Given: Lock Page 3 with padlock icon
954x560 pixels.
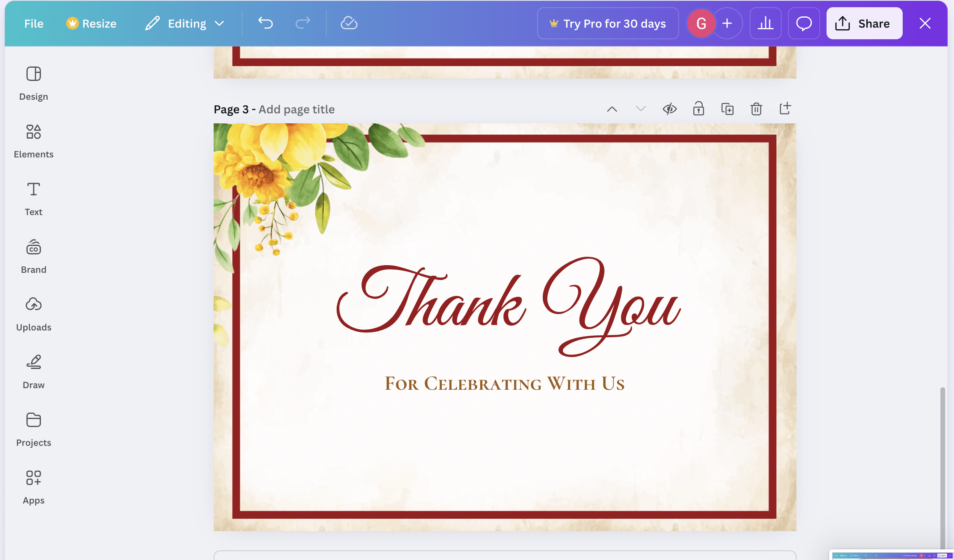Looking at the screenshot, I should [698, 109].
